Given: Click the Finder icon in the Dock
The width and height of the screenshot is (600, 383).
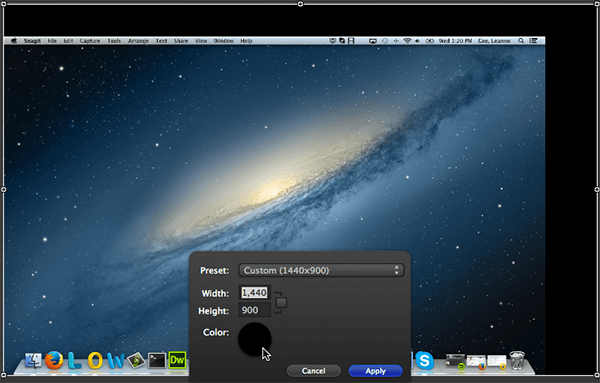Looking at the screenshot, I should click(33, 360).
